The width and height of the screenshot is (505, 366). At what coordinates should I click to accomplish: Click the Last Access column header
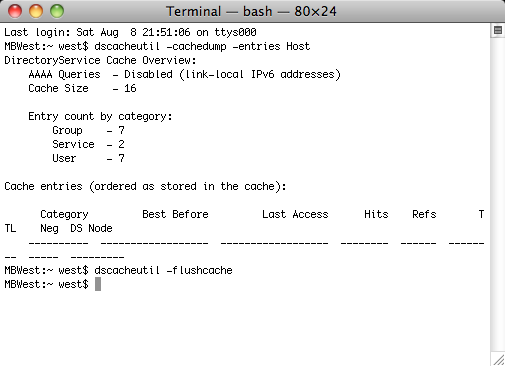point(295,214)
